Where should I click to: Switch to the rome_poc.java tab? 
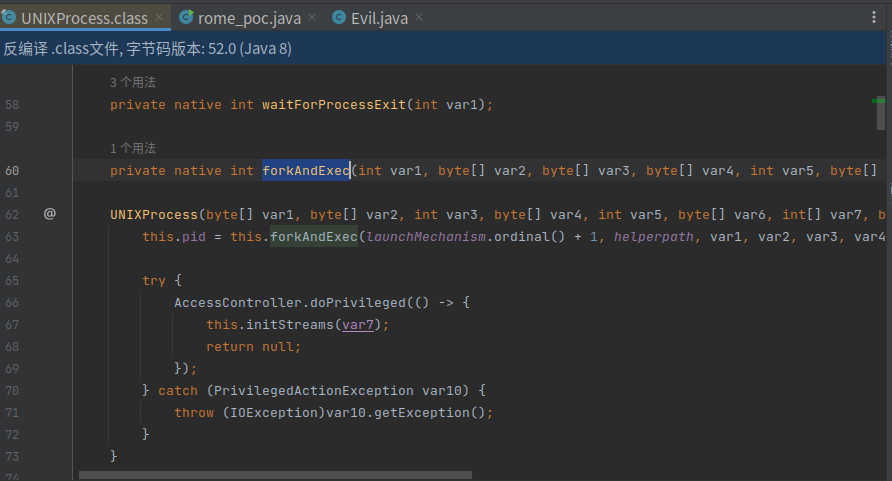[x=249, y=18]
